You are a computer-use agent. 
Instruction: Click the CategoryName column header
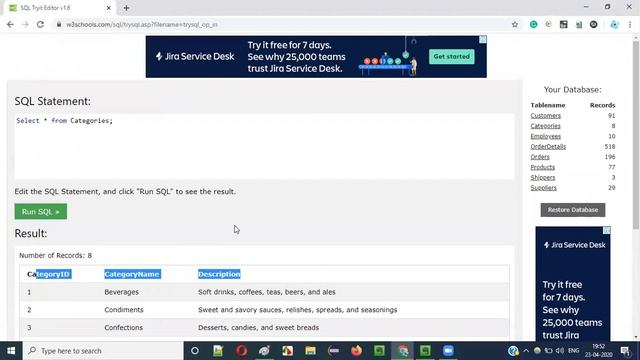(132, 274)
